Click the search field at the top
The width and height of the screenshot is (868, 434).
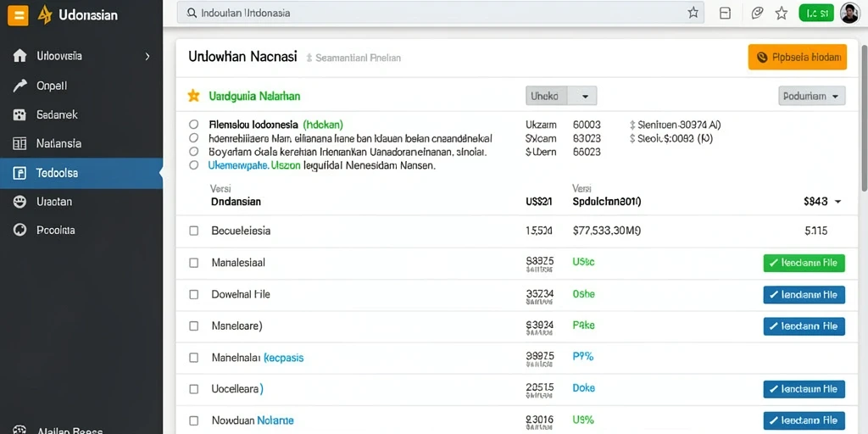[440, 13]
